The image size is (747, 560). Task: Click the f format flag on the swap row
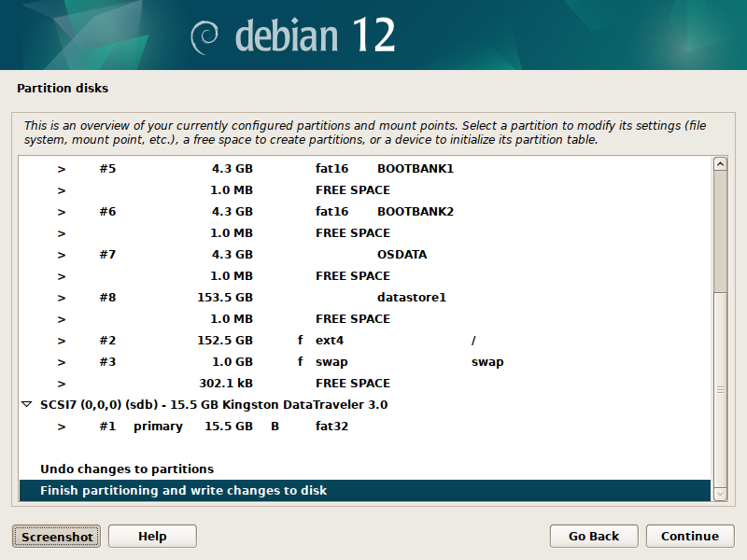pyautogui.click(x=300, y=361)
